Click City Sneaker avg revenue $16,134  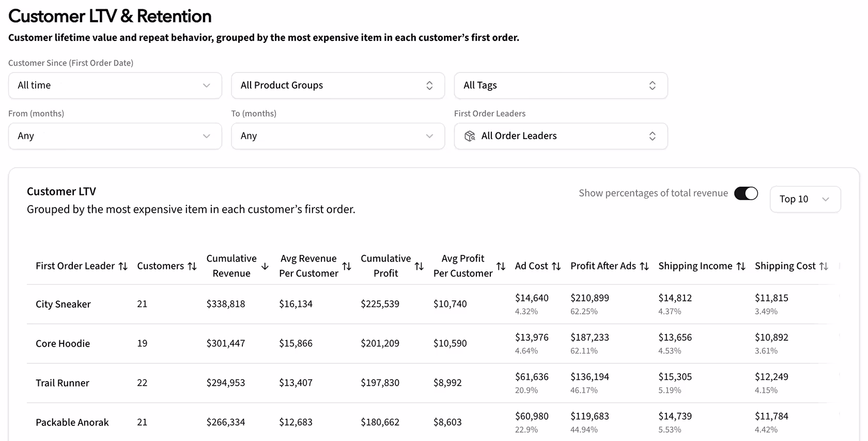296,304
